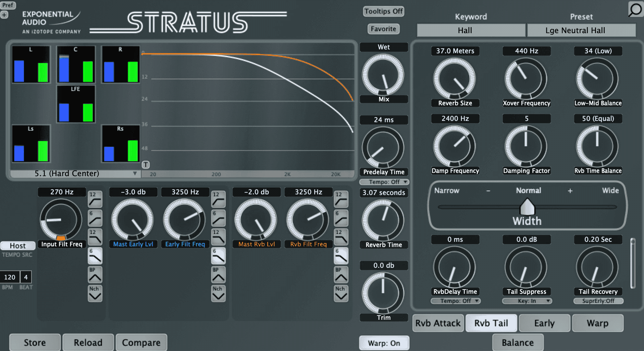Click the plus icon under Pref
Image resolution: width=644 pixels, height=351 pixels.
4,15
